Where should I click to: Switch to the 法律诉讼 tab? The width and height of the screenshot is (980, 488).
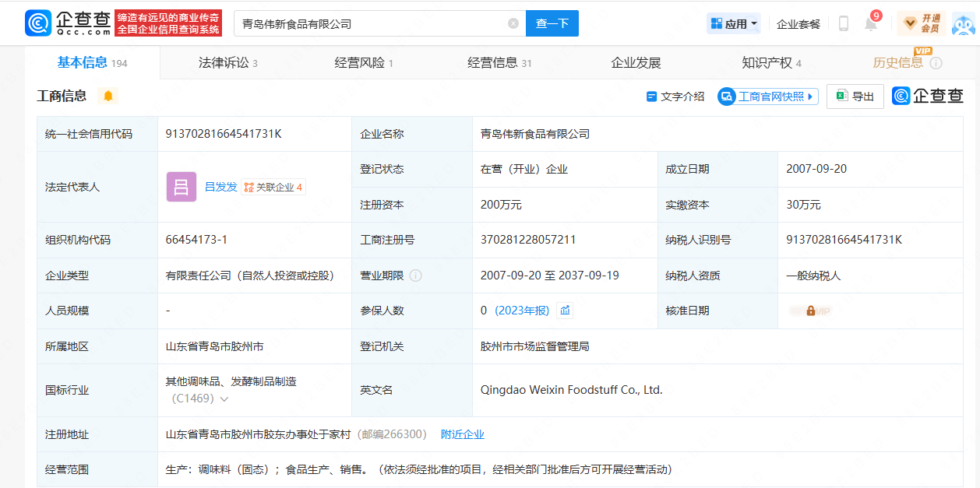click(x=227, y=63)
